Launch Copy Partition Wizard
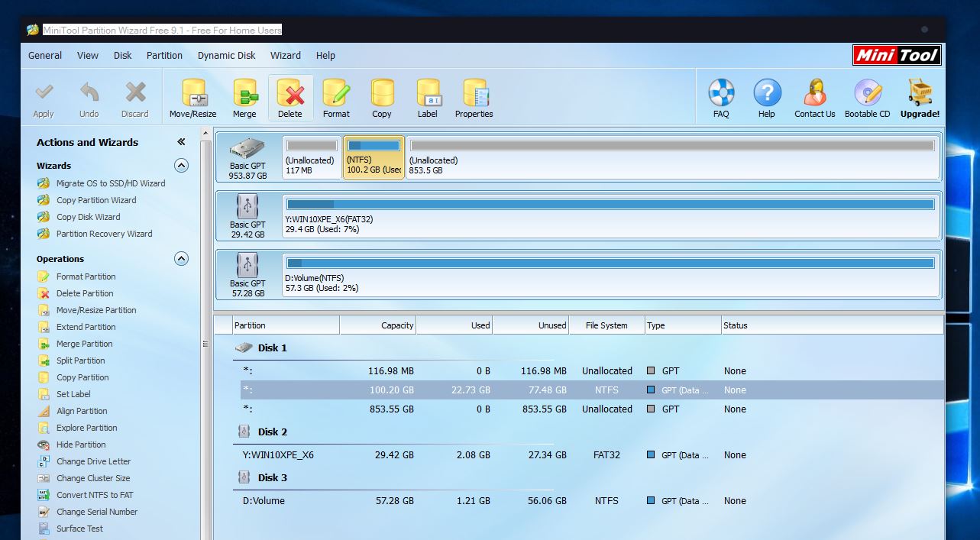The image size is (980, 540). click(96, 200)
